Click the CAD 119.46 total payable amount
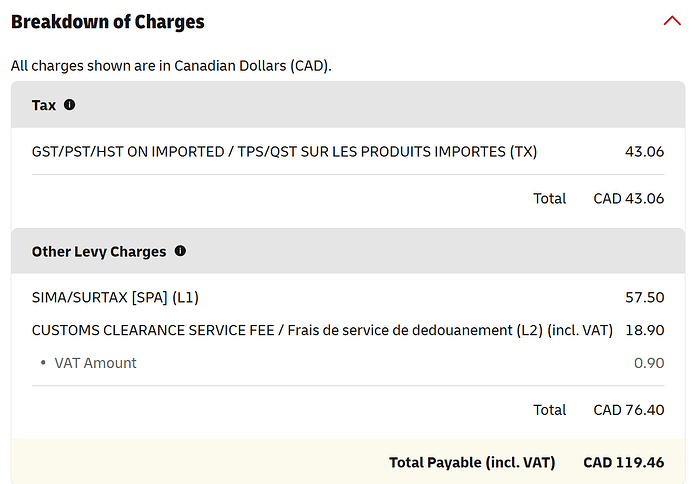 (624, 462)
